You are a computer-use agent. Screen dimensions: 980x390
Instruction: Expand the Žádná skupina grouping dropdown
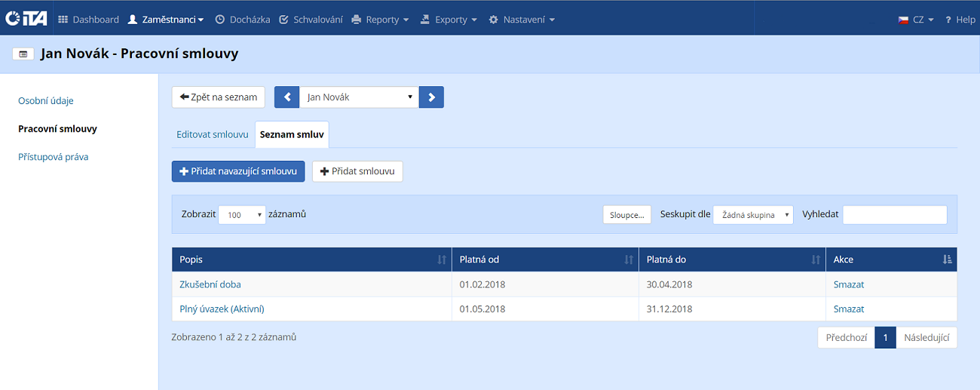[x=753, y=215]
